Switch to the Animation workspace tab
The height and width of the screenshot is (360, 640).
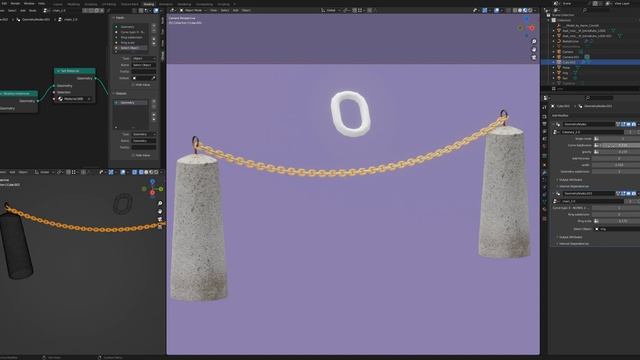166,4
